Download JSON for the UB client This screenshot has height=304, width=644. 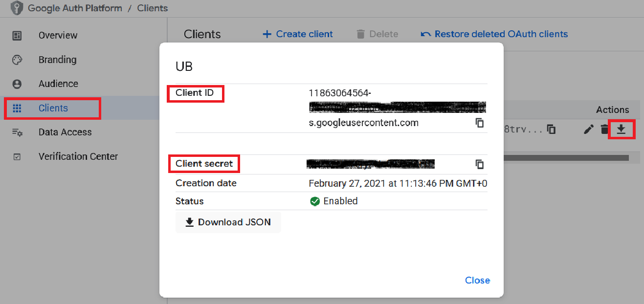228,222
